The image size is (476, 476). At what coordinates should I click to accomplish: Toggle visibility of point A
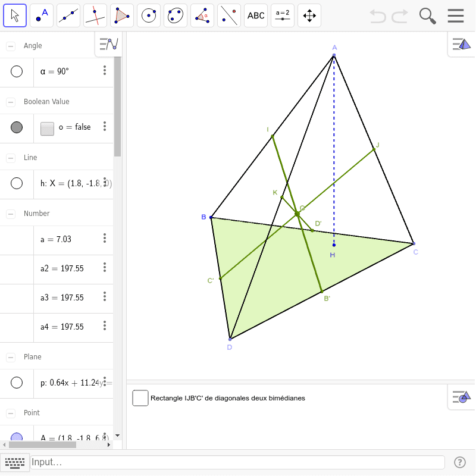17,437
